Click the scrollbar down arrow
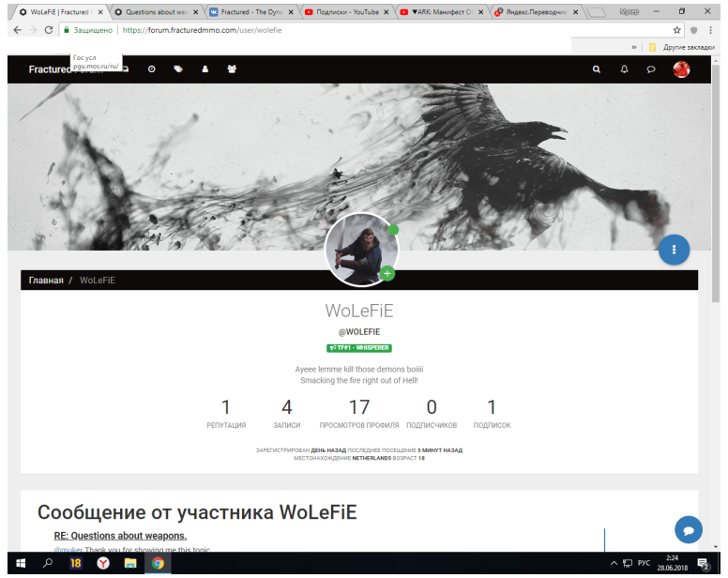The width and height of the screenshot is (728, 578). (716, 547)
